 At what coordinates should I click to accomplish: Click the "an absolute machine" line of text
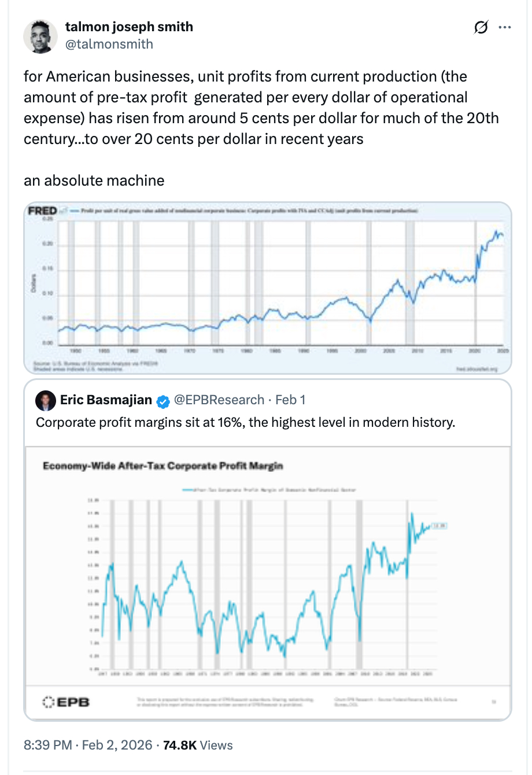coord(94,180)
